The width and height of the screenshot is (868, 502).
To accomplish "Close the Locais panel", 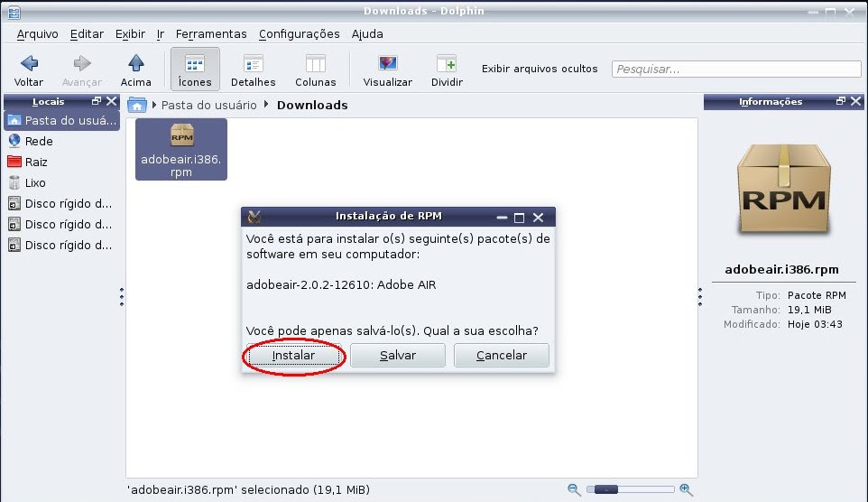I will [111, 101].
